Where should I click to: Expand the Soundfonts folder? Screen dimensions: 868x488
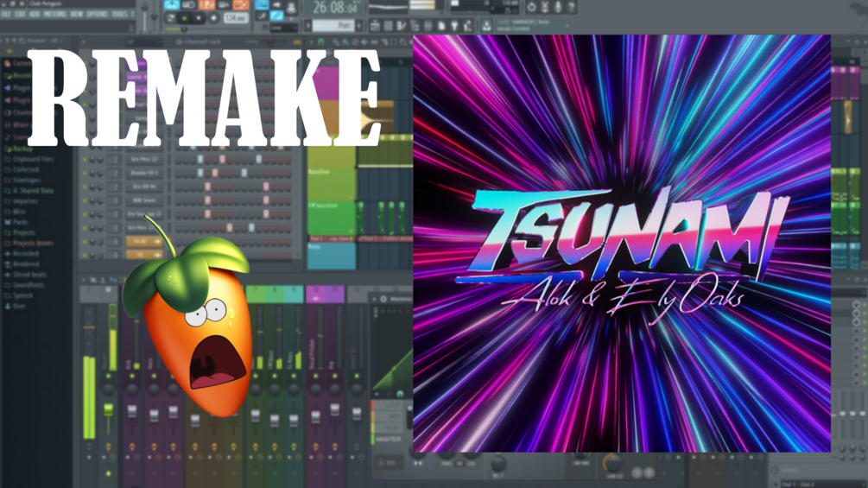point(24,285)
